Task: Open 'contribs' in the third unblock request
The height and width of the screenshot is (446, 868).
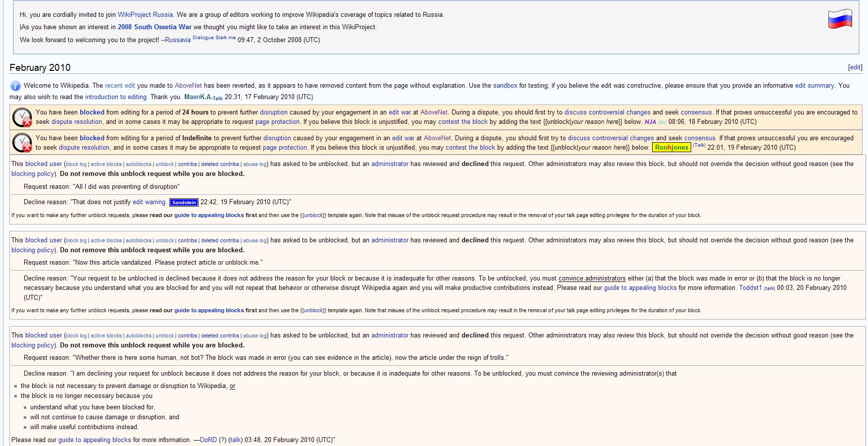Action: tap(187, 336)
